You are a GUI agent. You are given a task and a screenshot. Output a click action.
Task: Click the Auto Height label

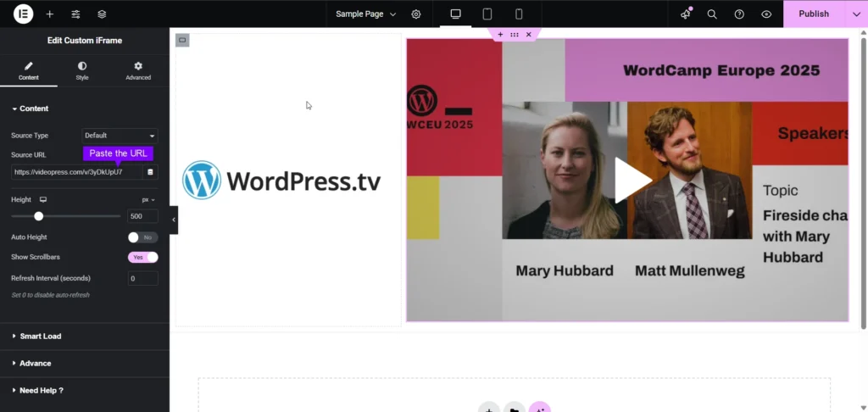point(29,237)
